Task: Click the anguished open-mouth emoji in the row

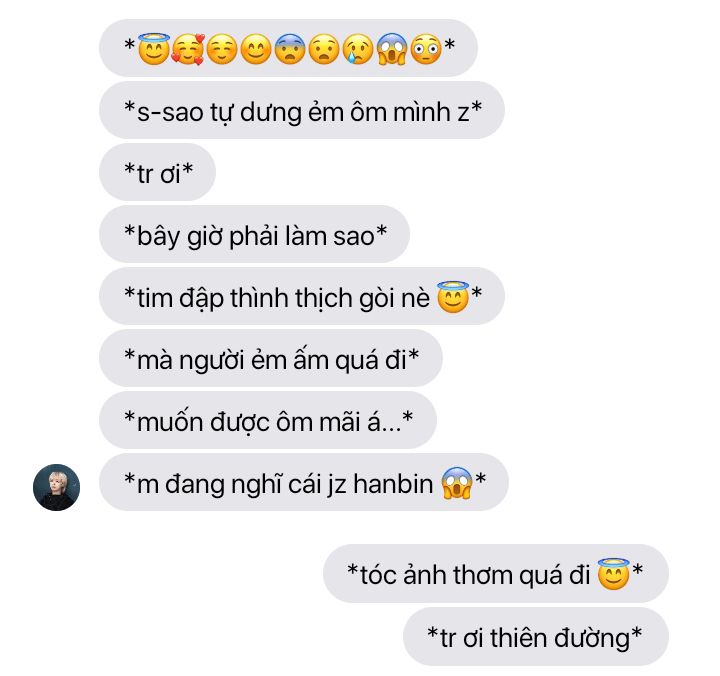Action: coord(324,49)
